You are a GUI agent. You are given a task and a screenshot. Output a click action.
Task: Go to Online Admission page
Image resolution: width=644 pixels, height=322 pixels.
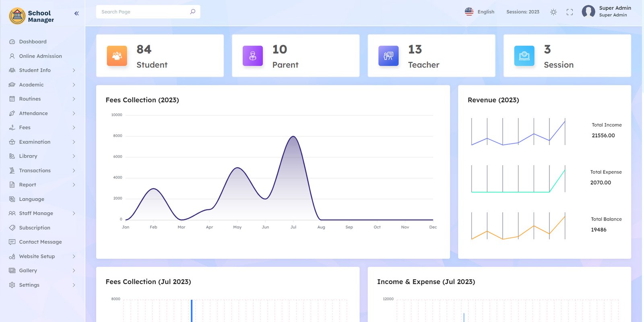(40, 56)
